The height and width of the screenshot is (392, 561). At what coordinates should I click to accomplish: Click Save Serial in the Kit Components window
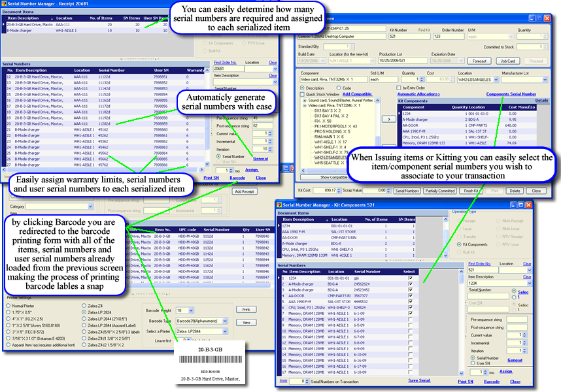click(420, 382)
